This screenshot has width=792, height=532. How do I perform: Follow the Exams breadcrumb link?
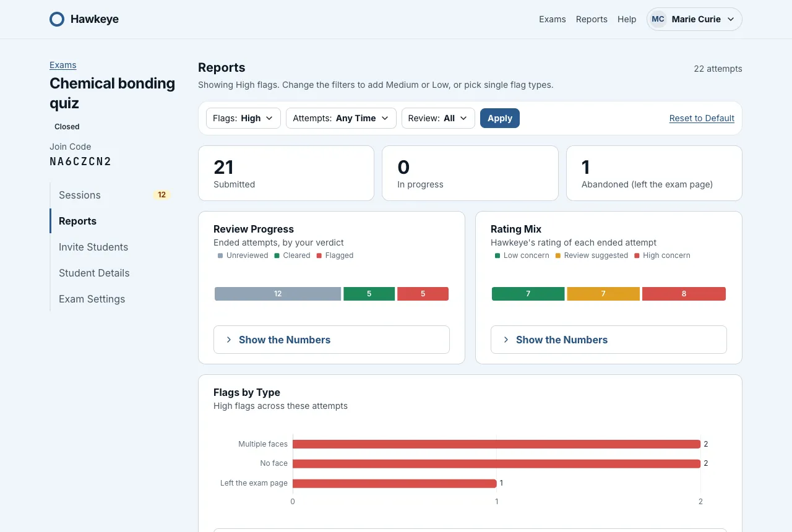pos(63,65)
